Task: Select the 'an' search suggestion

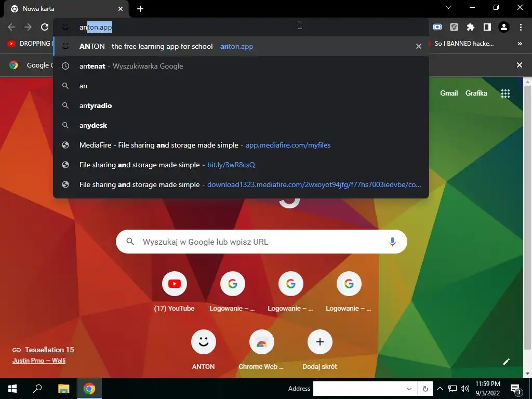Action: tap(241, 86)
